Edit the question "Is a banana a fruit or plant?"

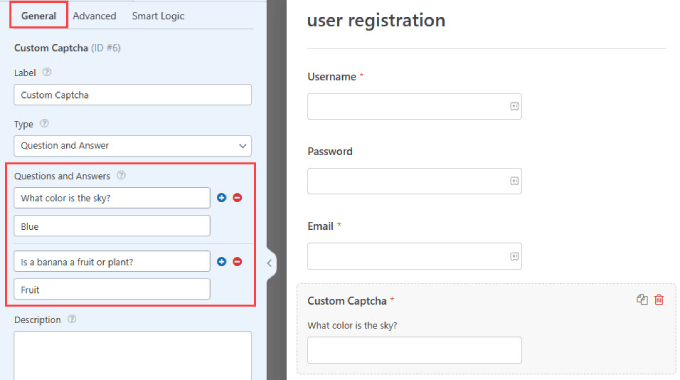pyautogui.click(x=112, y=262)
